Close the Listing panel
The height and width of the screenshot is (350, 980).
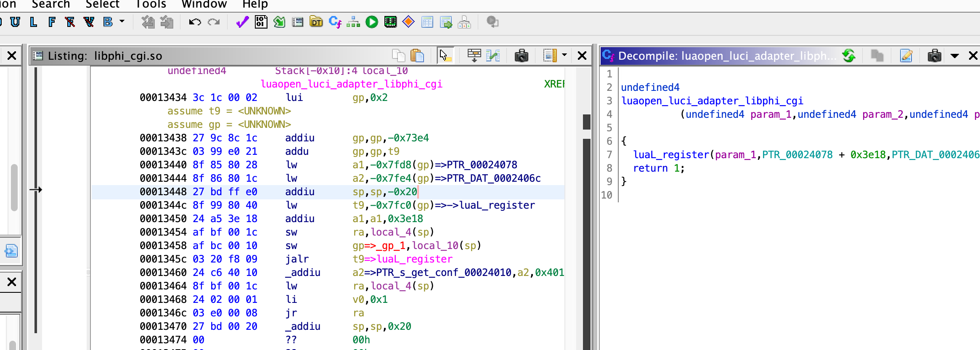click(582, 56)
